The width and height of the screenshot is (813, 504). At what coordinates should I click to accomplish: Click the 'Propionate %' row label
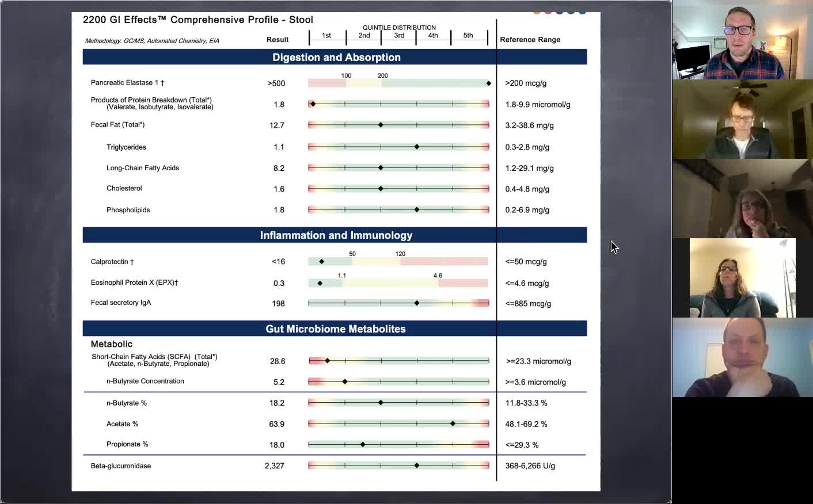point(127,444)
